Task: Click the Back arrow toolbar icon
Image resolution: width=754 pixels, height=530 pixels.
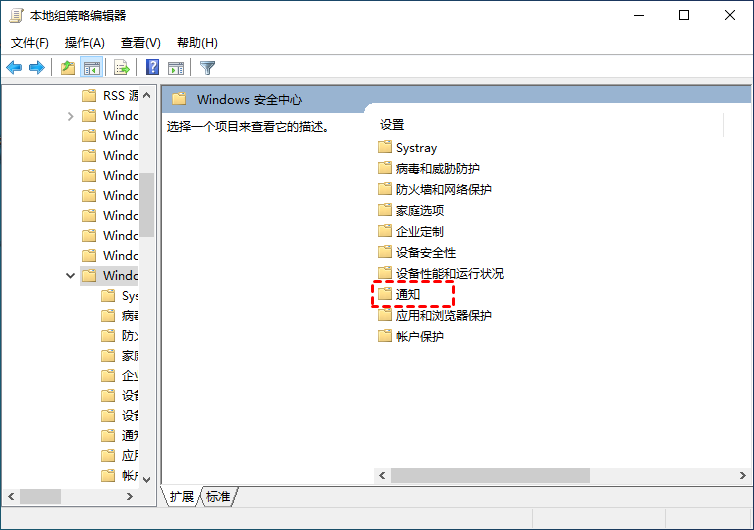Action: 14,68
